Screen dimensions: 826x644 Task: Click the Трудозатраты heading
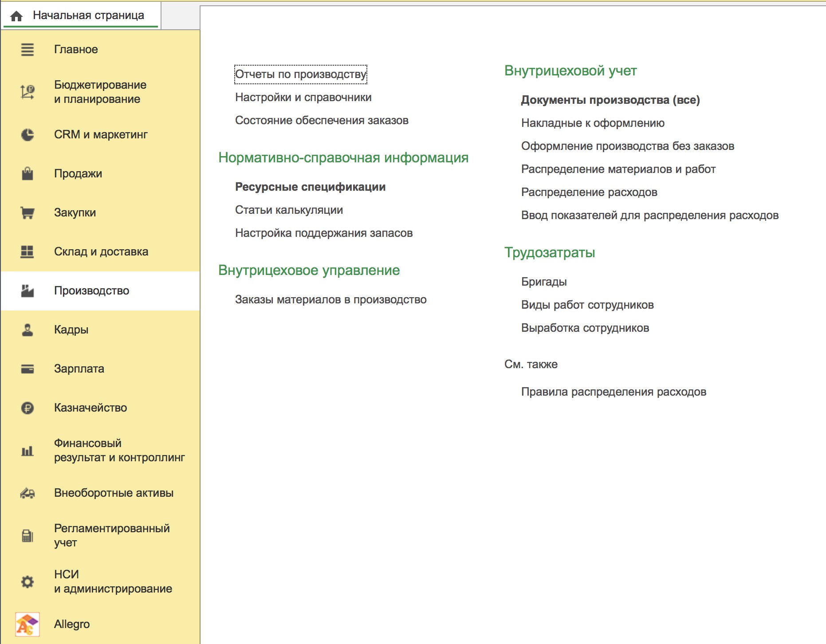point(550,252)
